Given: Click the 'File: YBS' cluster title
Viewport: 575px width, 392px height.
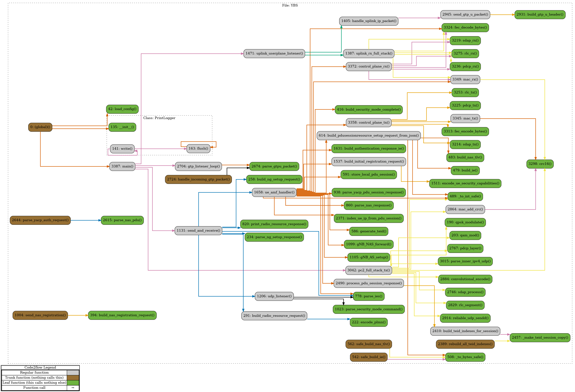Looking at the screenshot, I should (290, 5).
